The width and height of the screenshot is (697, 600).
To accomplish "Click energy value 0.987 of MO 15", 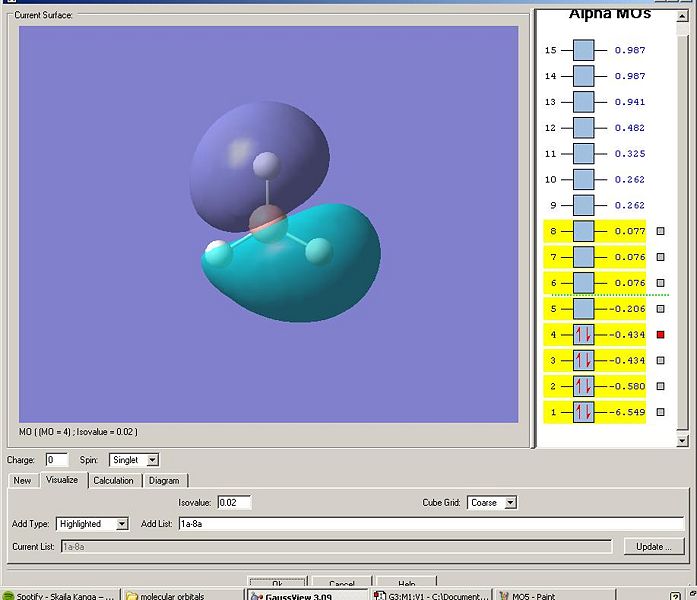I will pyautogui.click(x=630, y=50).
